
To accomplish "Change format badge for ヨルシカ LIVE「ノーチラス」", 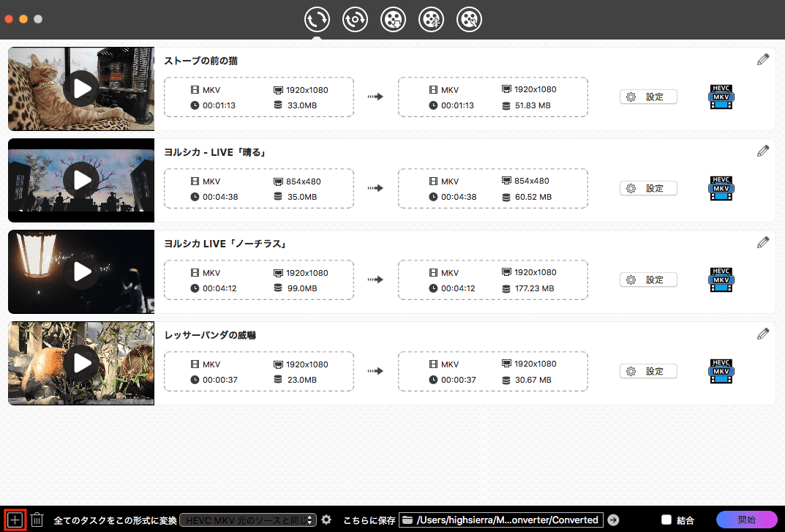I will click(x=721, y=280).
